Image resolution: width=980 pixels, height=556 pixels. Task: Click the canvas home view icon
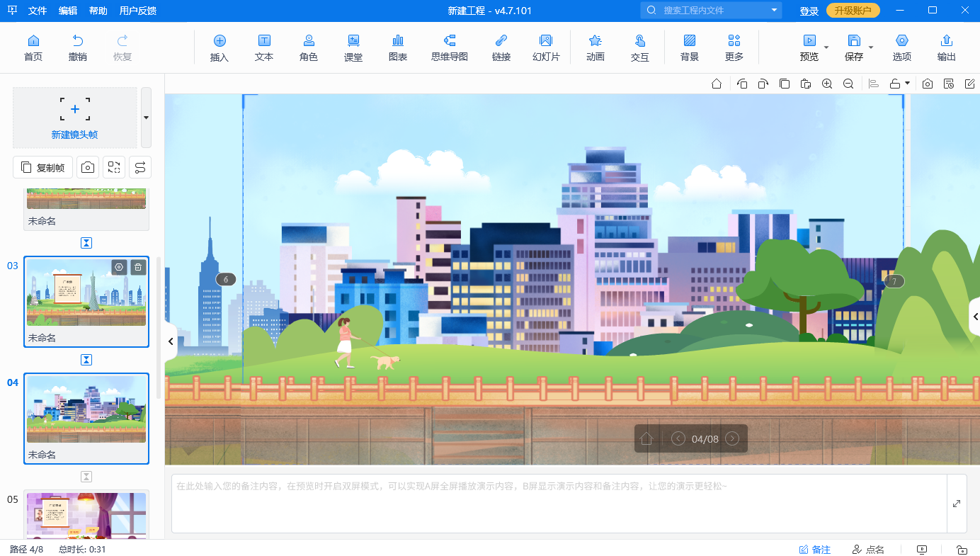pos(717,84)
